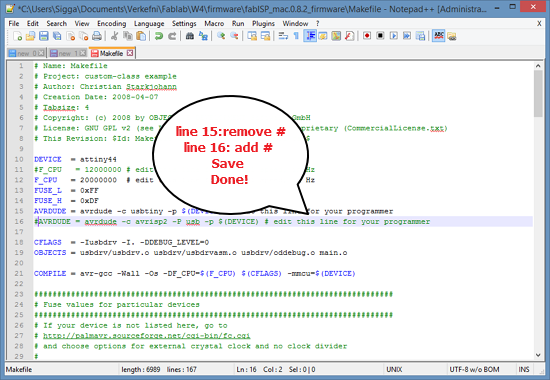Zoom out using magnifier minus icon

tap(234, 36)
